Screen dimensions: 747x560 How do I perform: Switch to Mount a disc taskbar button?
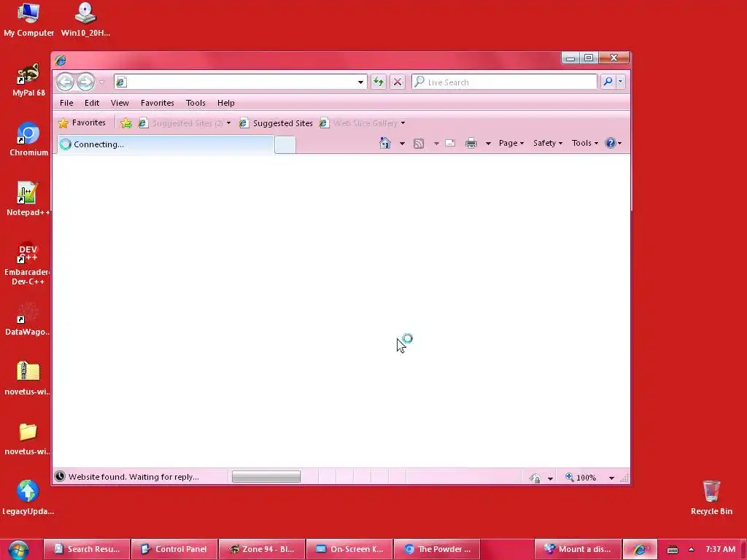tap(578, 549)
